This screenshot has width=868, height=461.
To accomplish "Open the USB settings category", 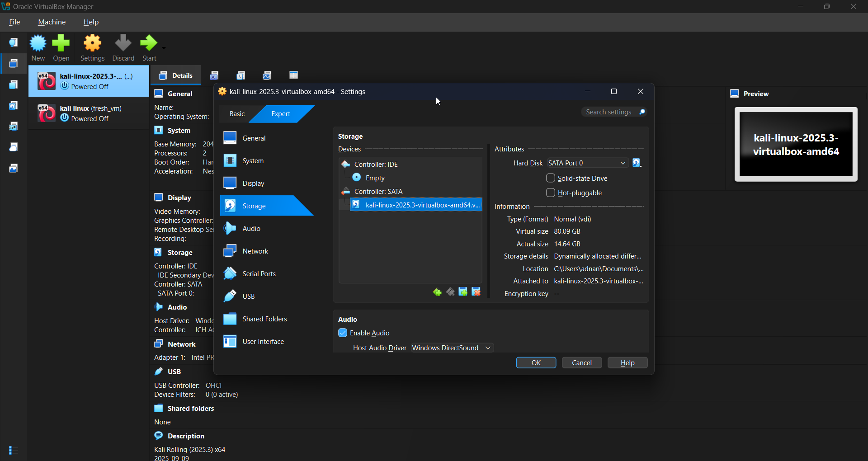I will click(248, 296).
